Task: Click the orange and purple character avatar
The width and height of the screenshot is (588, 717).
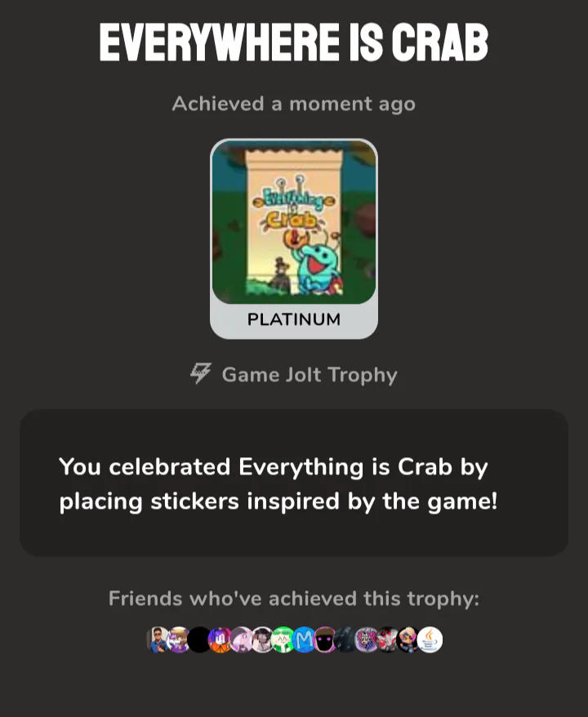Action: pyautogui.click(x=220, y=639)
